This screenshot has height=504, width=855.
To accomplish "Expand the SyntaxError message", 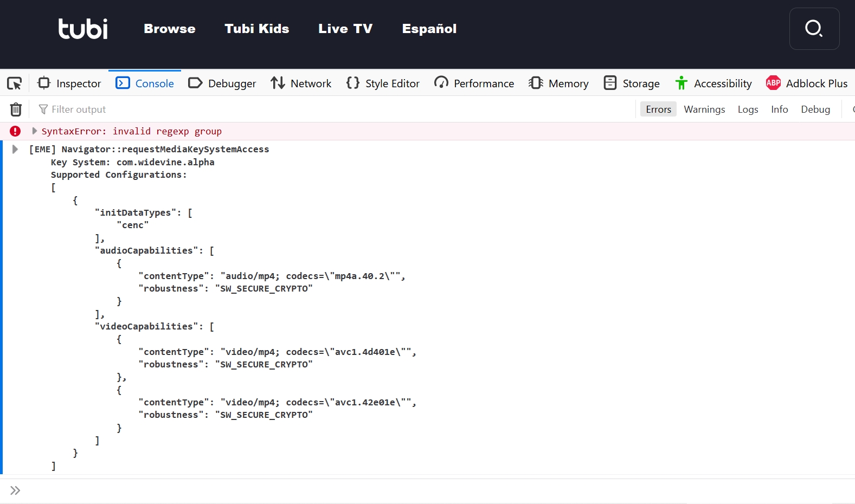I will coord(34,131).
